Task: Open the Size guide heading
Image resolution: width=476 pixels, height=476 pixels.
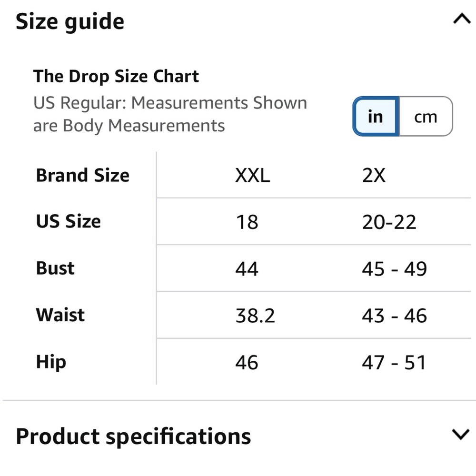Action: pos(70,22)
